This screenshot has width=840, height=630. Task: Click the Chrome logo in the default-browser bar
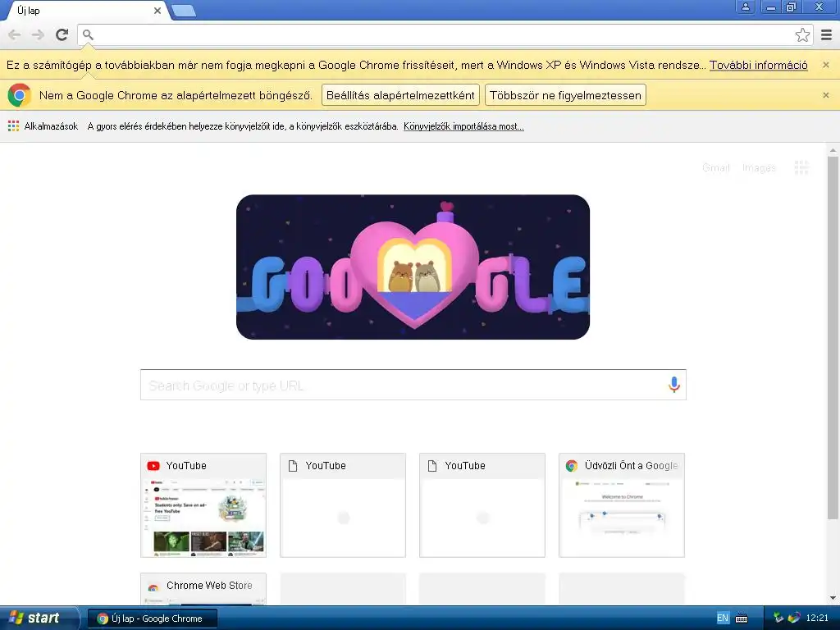point(20,95)
